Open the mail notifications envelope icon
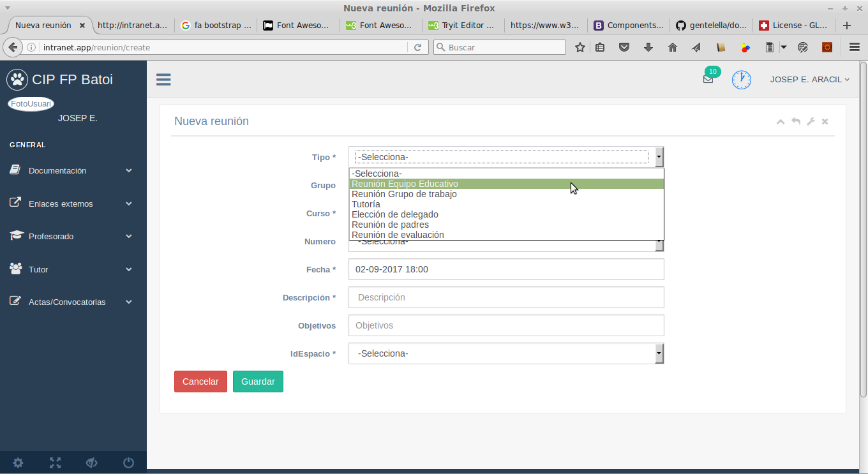Viewport: 868px width, 474px height. pos(708,80)
